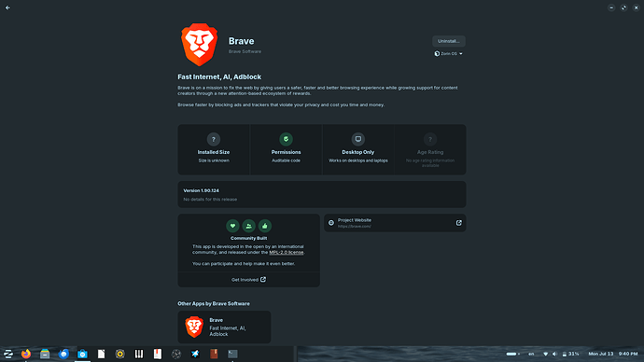Open the piano keys app in taskbar

pyautogui.click(x=139, y=354)
